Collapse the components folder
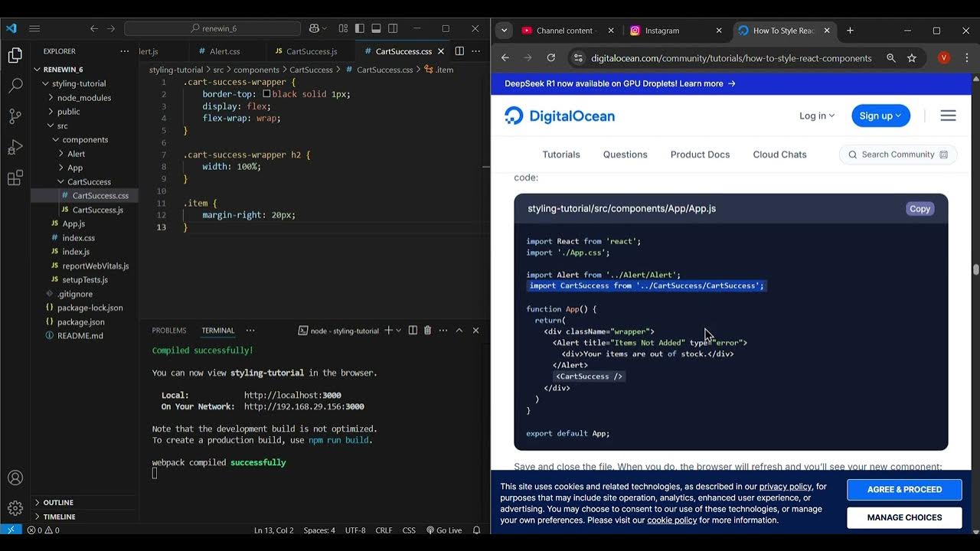This screenshot has height=551, width=980. pos(84,139)
